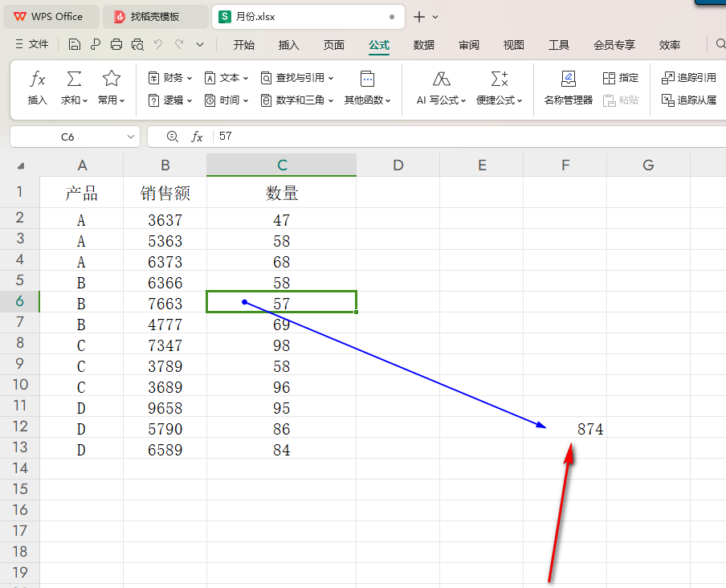Switch to the 视图 View tab
Viewport: 726px width, 588px height.
pyautogui.click(x=514, y=45)
